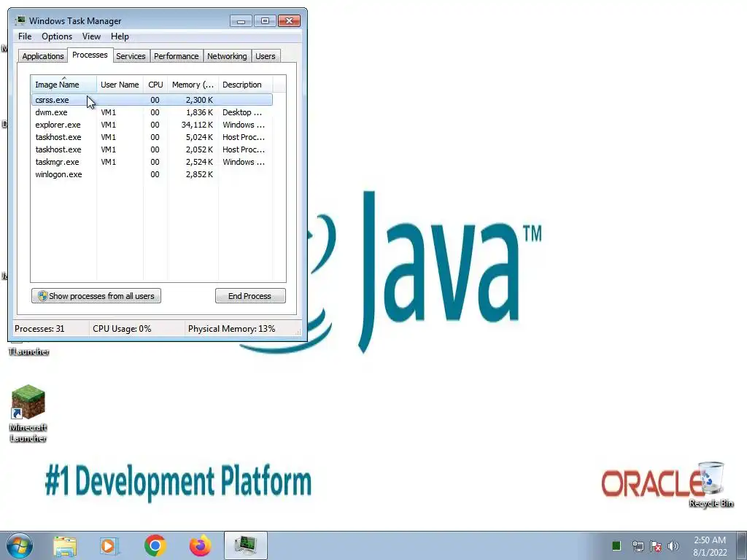Maximize the Windows Task Manager window
The width and height of the screenshot is (747, 560).
pos(265,21)
